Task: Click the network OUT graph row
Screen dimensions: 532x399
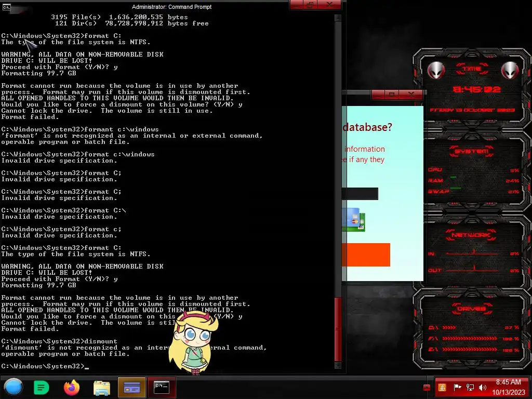Action: [474, 270]
